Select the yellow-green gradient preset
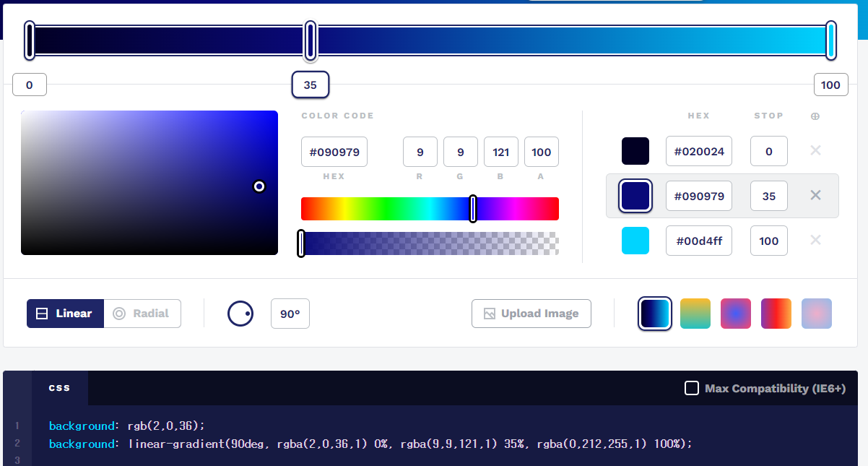 [x=695, y=314]
